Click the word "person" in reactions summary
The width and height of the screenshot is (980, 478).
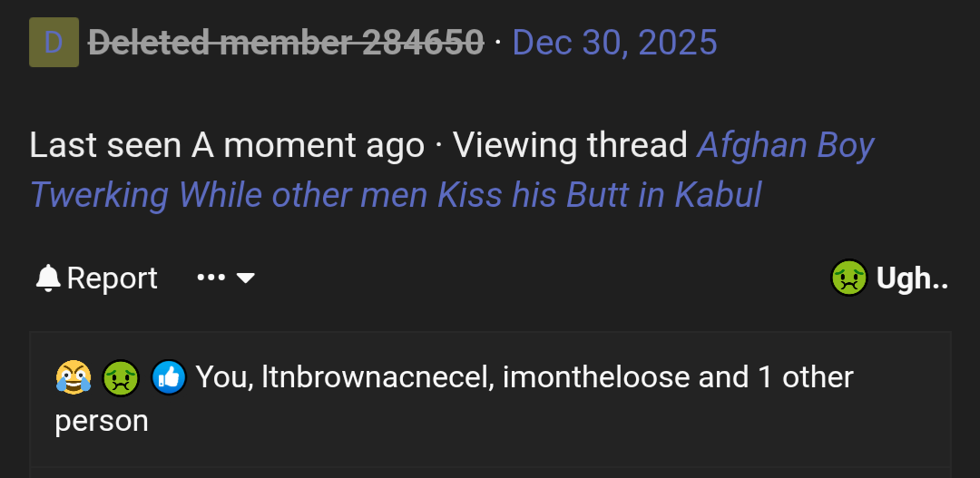(x=102, y=421)
